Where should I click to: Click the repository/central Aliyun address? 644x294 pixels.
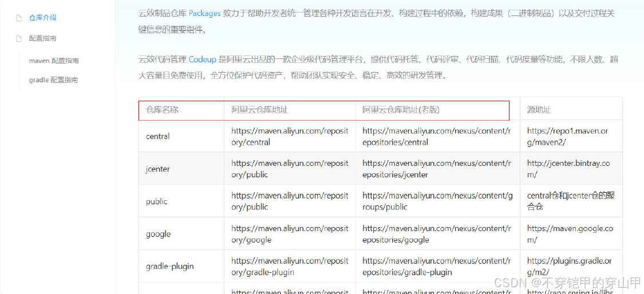coord(290,136)
